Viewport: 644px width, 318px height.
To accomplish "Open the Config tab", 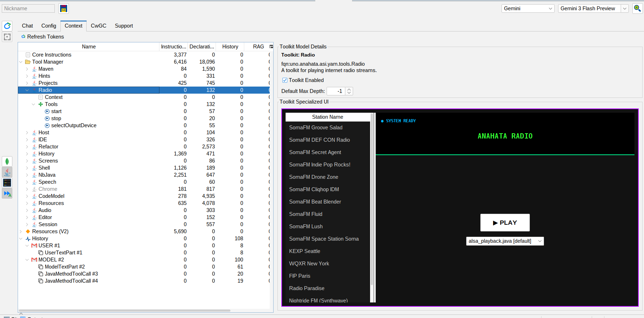I will 48,26.
